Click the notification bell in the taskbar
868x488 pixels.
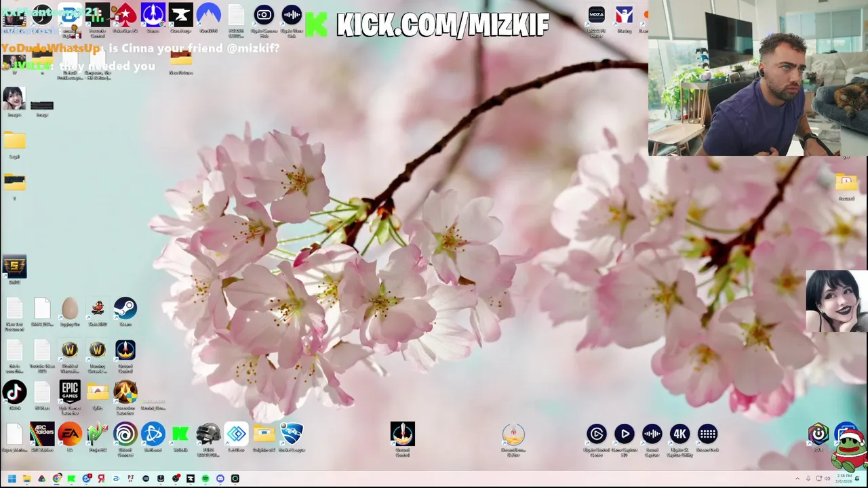point(857,479)
